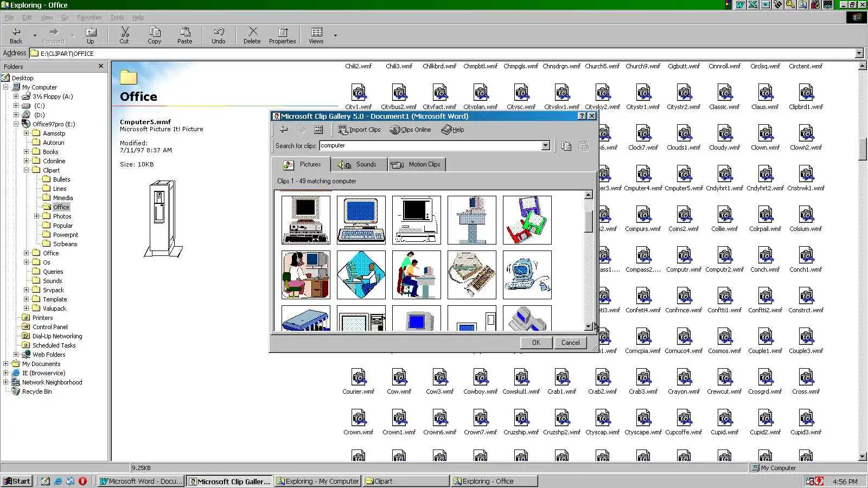Viewport: 868px width, 488px height.
Task: Close the Folders pane
Action: 101,66
